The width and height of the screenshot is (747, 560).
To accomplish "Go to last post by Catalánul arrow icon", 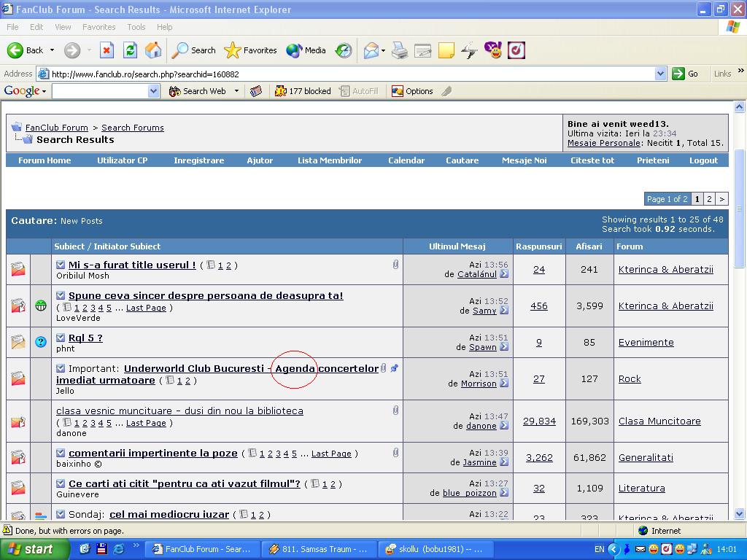I will tap(504, 274).
